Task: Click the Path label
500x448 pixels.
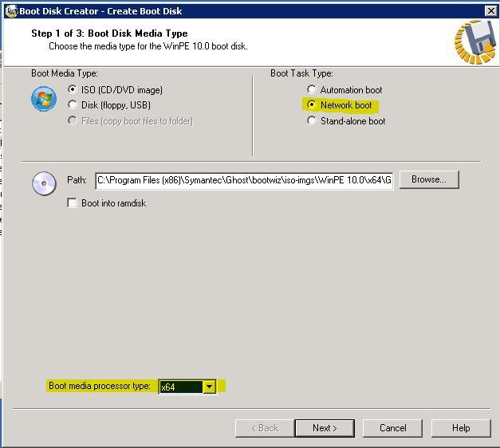Action: 77,180
